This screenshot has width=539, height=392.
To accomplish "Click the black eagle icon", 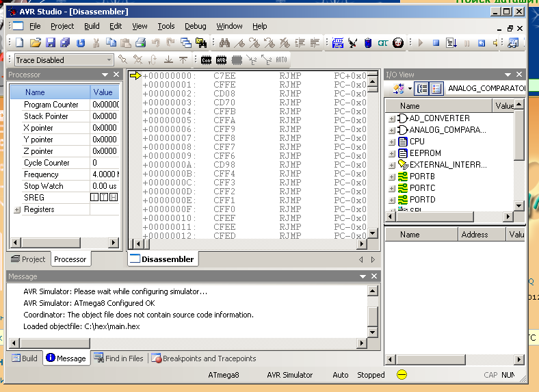I will click(x=353, y=42).
